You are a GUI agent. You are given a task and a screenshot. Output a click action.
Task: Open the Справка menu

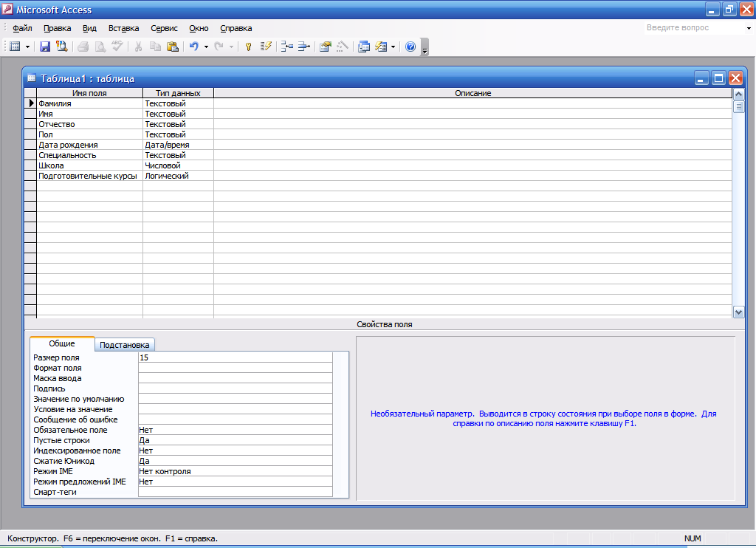236,28
